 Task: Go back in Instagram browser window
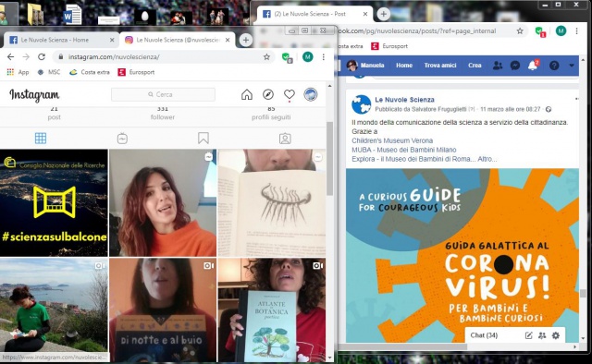tap(10, 57)
